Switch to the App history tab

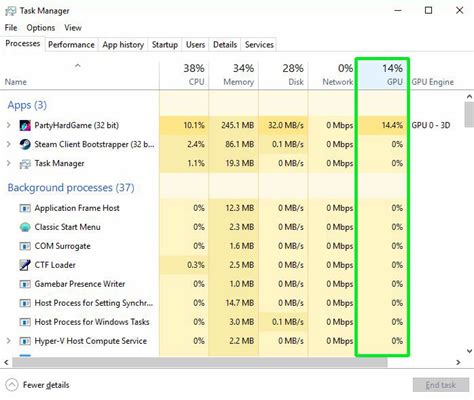(123, 45)
